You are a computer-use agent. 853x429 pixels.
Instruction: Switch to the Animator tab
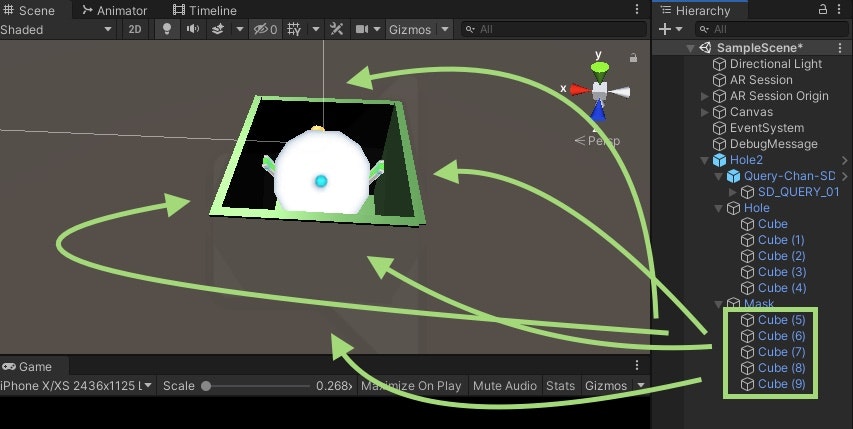(114, 10)
